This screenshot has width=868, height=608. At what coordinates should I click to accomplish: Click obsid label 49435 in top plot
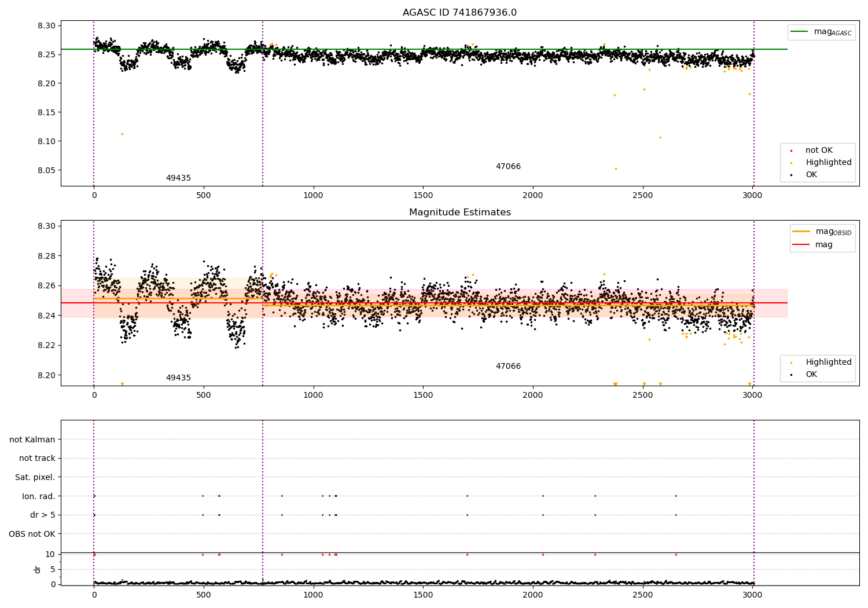178,178
